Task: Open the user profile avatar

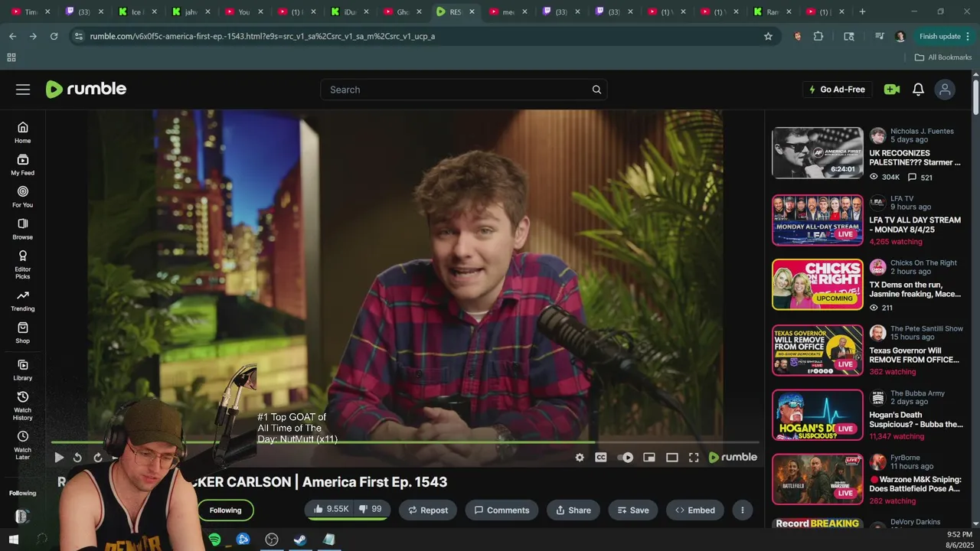Action: [x=945, y=90]
